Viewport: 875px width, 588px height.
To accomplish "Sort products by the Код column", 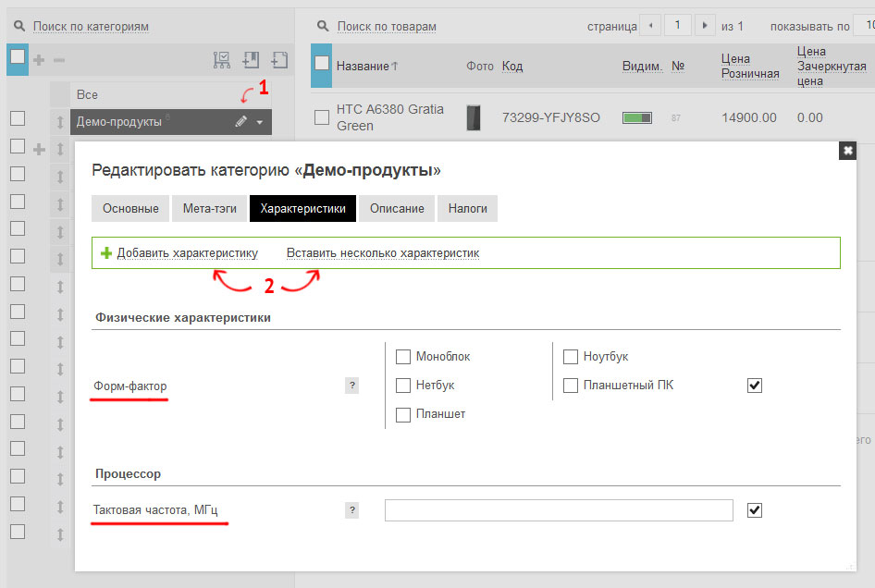I will click(x=512, y=67).
